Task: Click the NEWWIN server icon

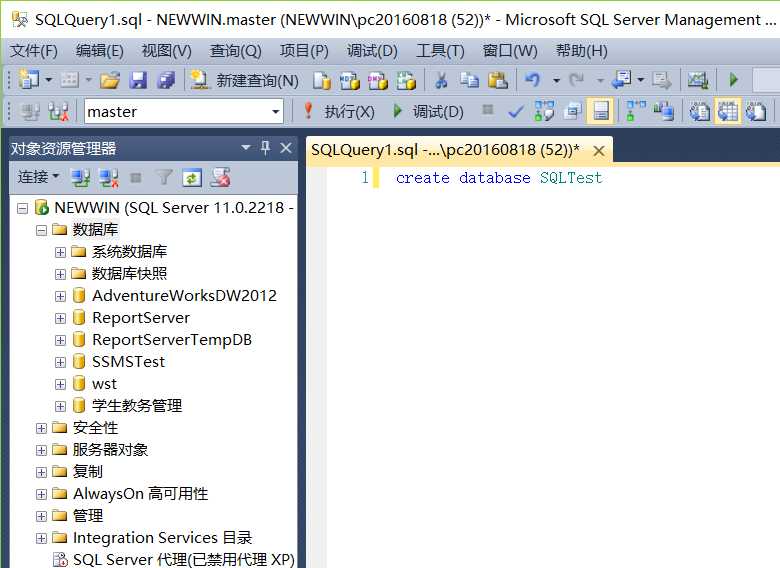Action: click(41, 207)
